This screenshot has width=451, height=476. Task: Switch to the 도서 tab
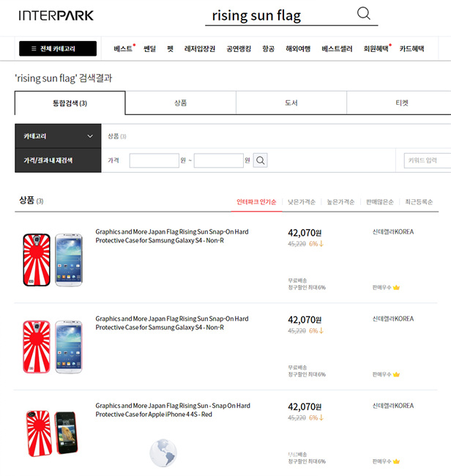(x=291, y=103)
